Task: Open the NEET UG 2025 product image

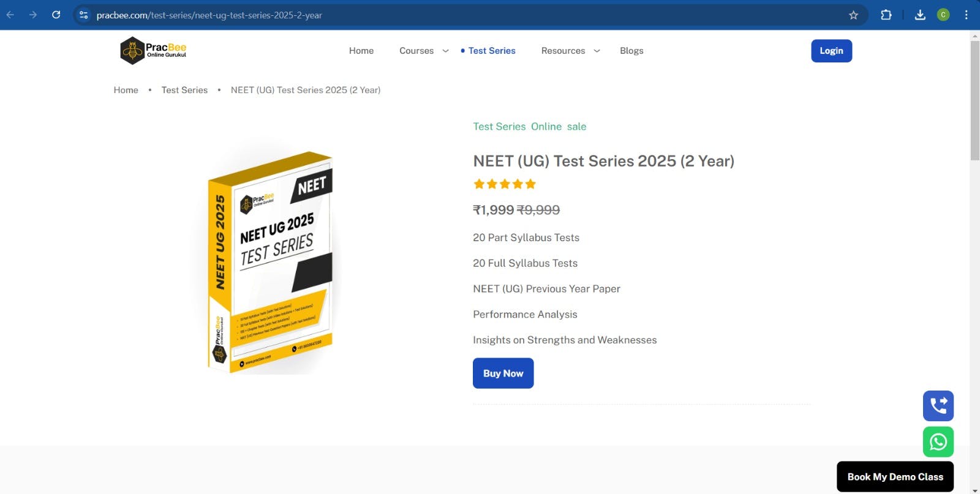Action: (271, 262)
